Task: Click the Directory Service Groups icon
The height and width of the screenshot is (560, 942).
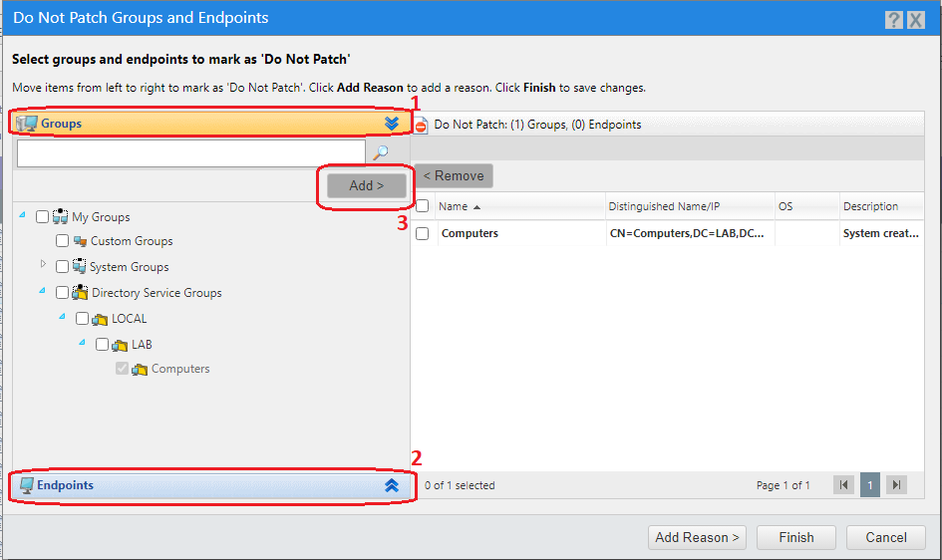Action: 80,292
